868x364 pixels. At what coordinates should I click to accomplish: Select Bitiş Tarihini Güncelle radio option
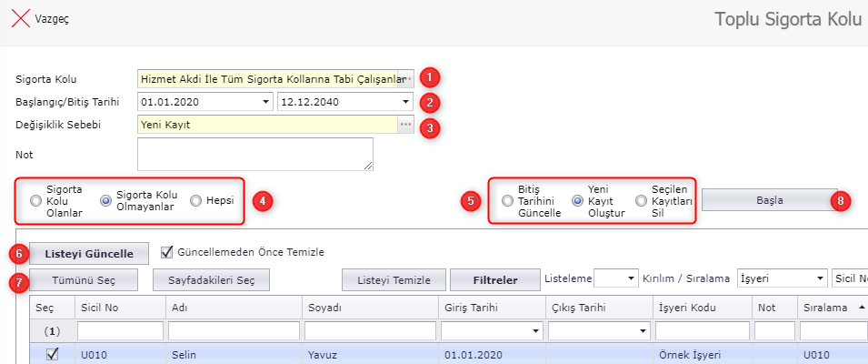click(507, 201)
